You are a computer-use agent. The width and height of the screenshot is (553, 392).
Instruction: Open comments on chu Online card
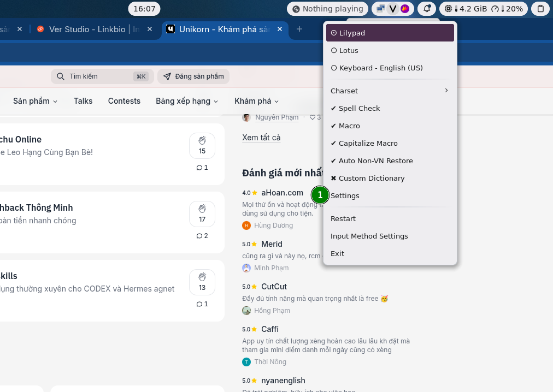click(202, 168)
